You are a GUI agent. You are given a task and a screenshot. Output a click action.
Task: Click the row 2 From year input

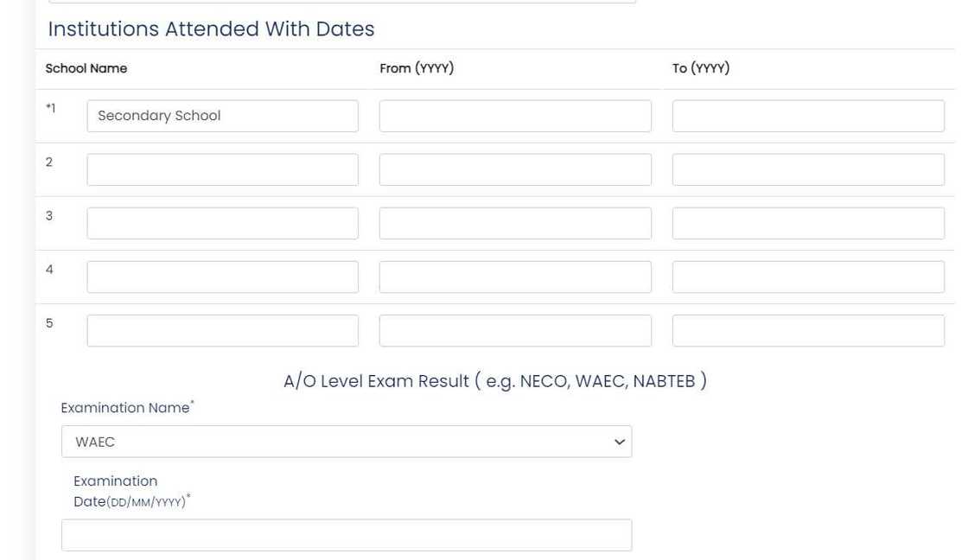click(515, 169)
